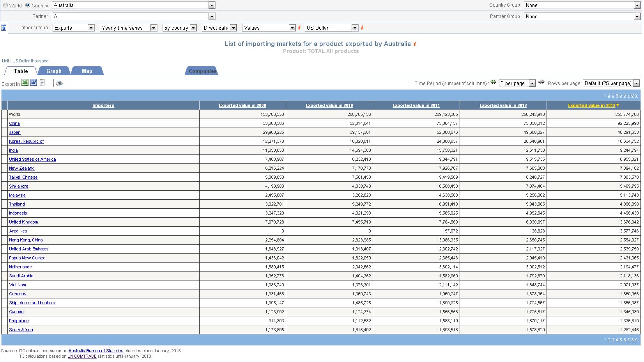Sort by Exported value in 2013
Screen dimensions: 644x362
click(x=592, y=105)
